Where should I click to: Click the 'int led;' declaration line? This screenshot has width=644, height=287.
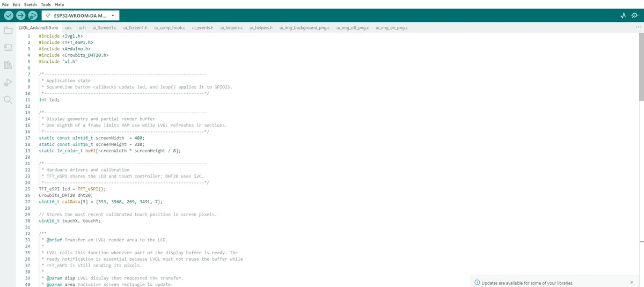tap(49, 100)
